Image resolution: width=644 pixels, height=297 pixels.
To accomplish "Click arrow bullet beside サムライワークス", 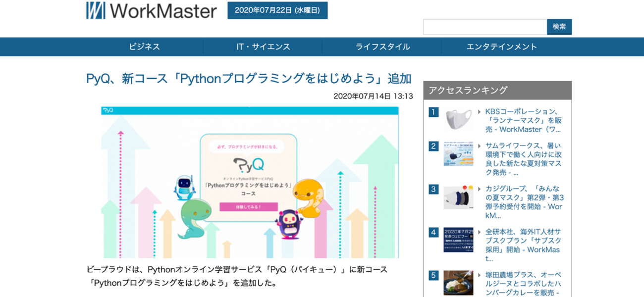I will pyautogui.click(x=480, y=146).
